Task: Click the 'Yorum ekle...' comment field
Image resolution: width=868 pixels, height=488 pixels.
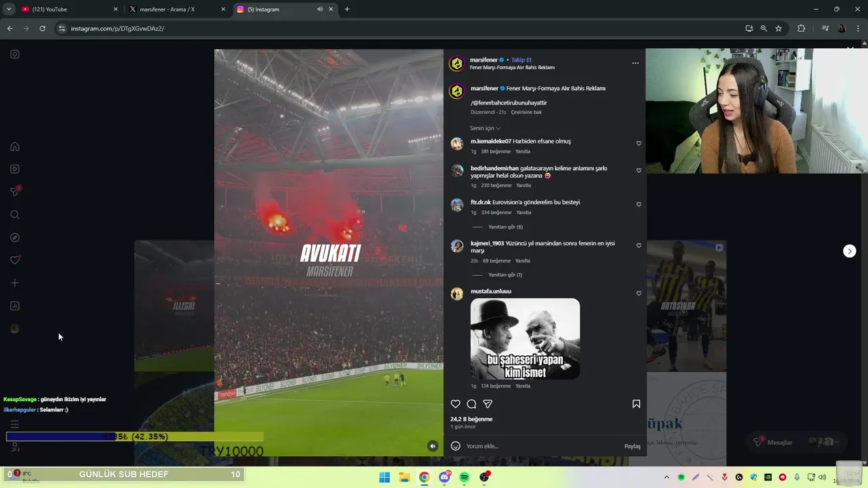Action: [542, 446]
